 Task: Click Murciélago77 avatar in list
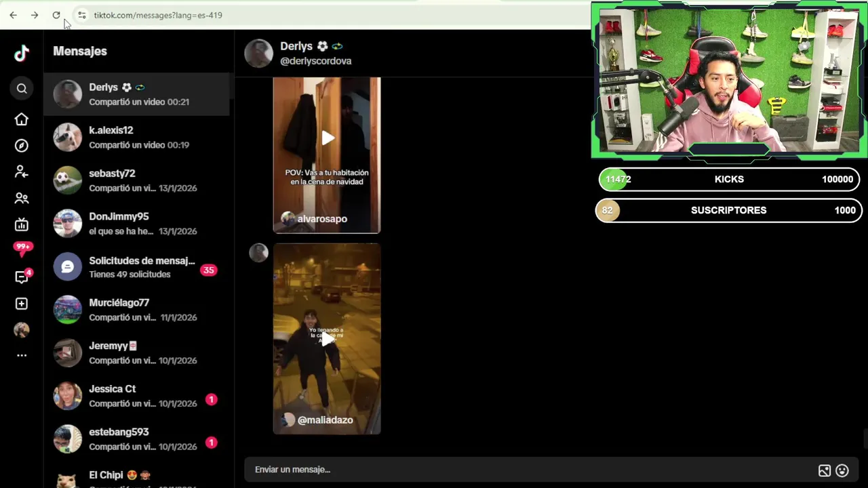68,310
